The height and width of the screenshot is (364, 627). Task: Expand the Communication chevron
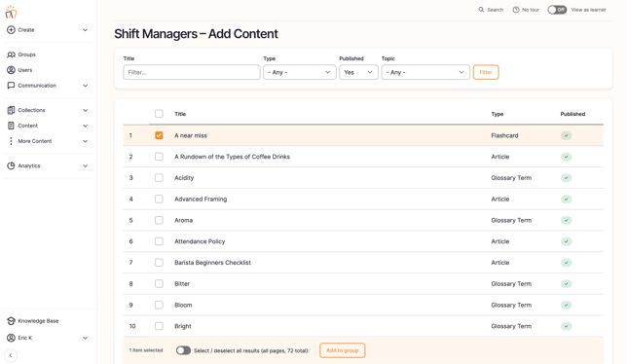(x=85, y=86)
